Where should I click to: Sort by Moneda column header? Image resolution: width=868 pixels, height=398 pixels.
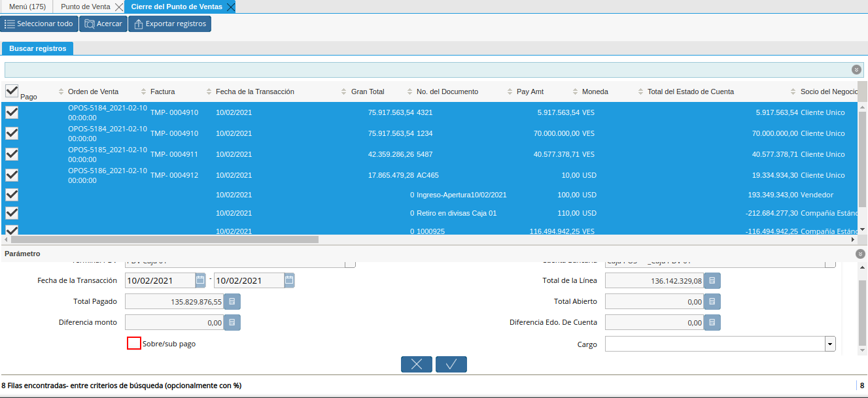595,91
